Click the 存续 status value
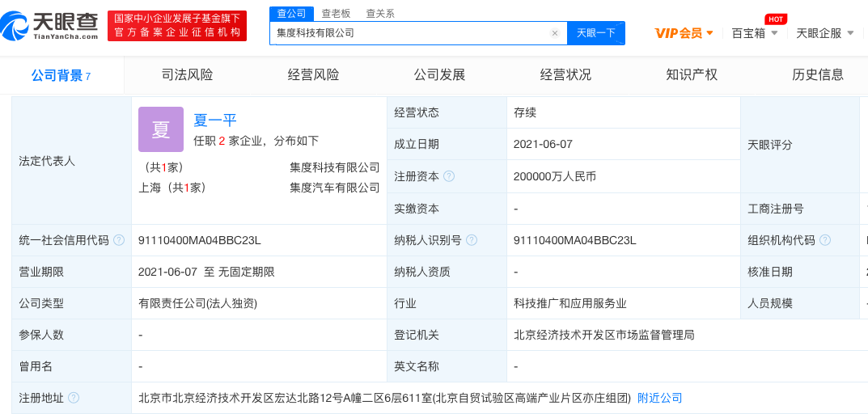Screen dimensions: 868x414 point(525,113)
